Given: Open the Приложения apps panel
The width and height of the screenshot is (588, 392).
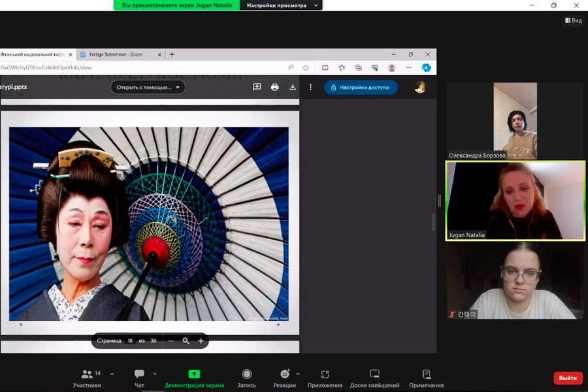Looking at the screenshot, I should coord(325,377).
